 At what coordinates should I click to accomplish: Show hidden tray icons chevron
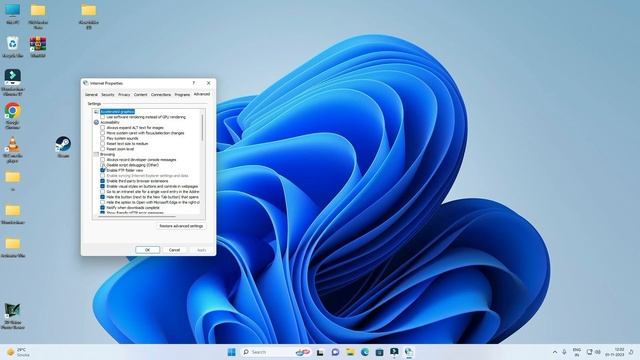pyautogui.click(x=555, y=352)
